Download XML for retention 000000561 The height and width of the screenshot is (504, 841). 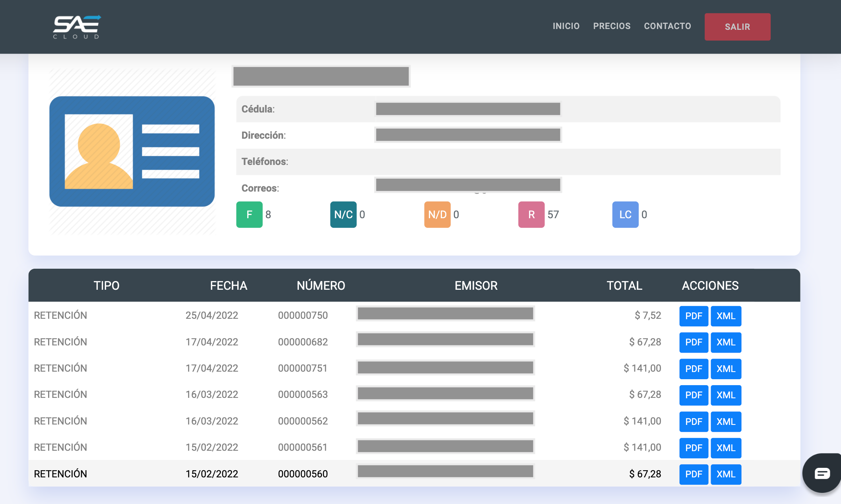[x=726, y=448]
